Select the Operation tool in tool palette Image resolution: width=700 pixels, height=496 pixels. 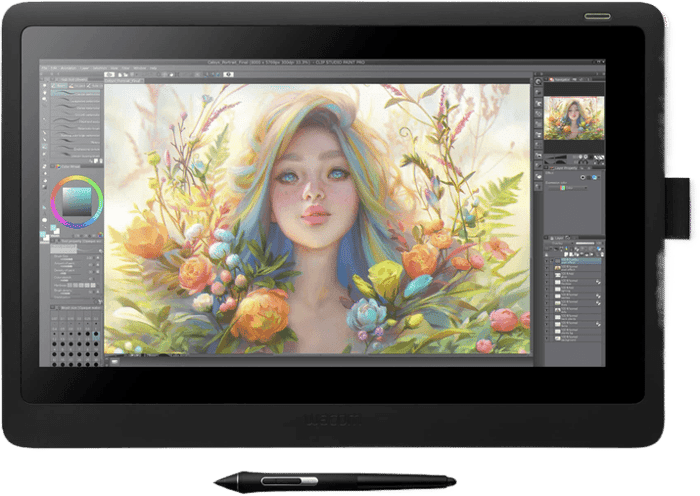click(44, 99)
